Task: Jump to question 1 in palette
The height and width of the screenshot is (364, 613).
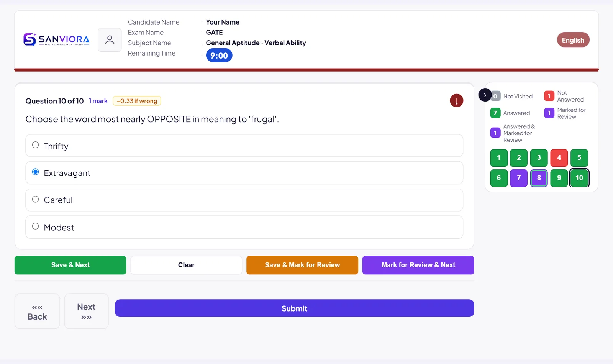Action: click(499, 158)
